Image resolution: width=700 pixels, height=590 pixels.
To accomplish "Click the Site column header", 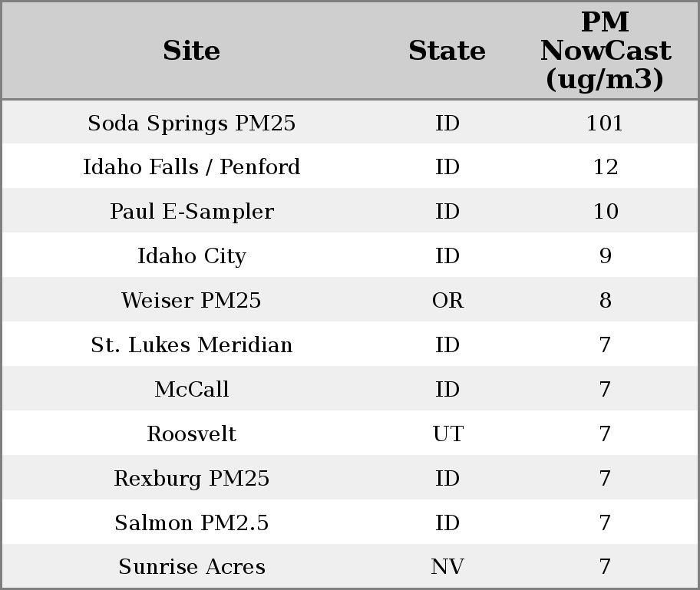I will (x=191, y=51).
